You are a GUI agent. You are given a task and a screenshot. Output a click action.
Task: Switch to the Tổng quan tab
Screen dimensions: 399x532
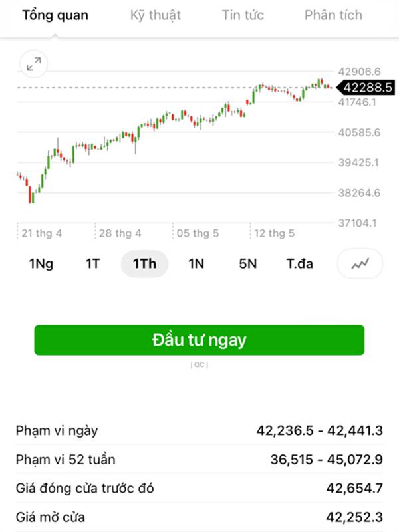click(x=55, y=15)
